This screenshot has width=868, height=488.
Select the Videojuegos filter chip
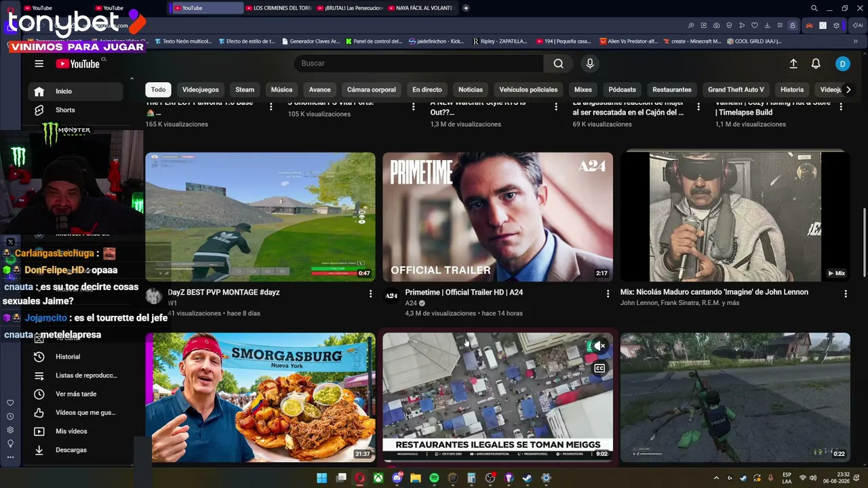(x=200, y=89)
